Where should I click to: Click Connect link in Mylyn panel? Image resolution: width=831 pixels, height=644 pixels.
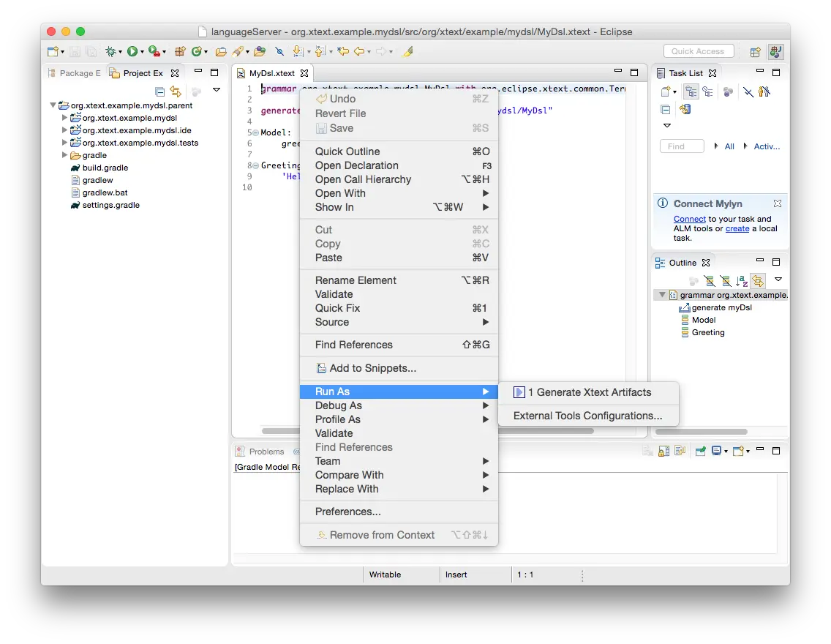tap(690, 219)
